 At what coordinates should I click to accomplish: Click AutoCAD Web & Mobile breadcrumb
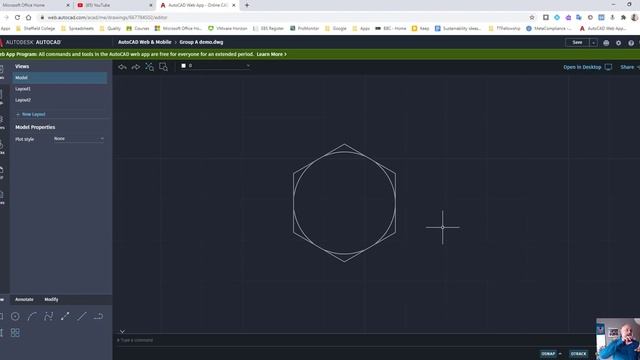pyautogui.click(x=144, y=42)
